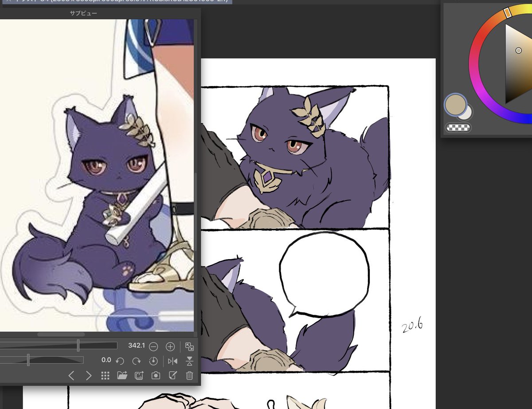
Task: Select the transparent color swatch
Action: [x=458, y=128]
